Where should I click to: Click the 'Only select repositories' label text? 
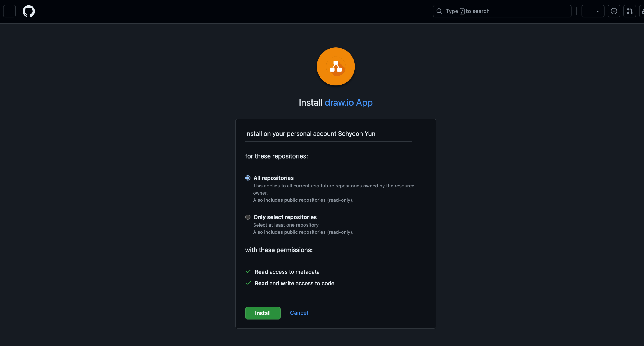coord(285,217)
